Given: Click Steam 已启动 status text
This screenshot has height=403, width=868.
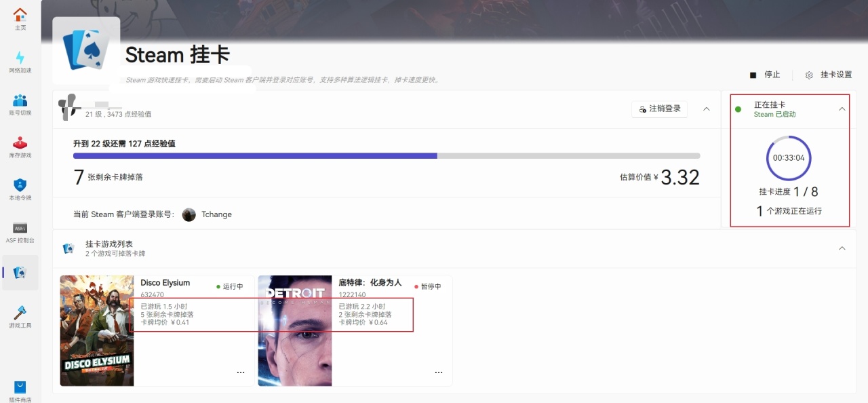Looking at the screenshot, I should click(x=774, y=115).
